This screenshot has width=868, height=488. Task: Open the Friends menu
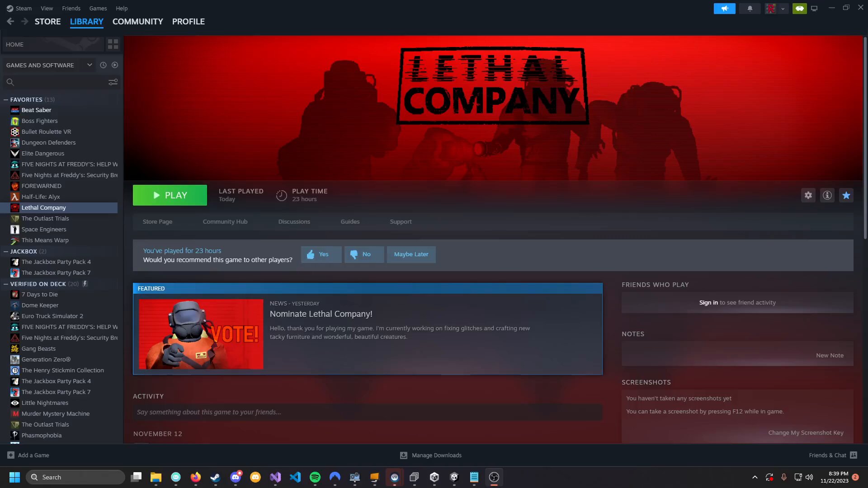click(x=71, y=8)
